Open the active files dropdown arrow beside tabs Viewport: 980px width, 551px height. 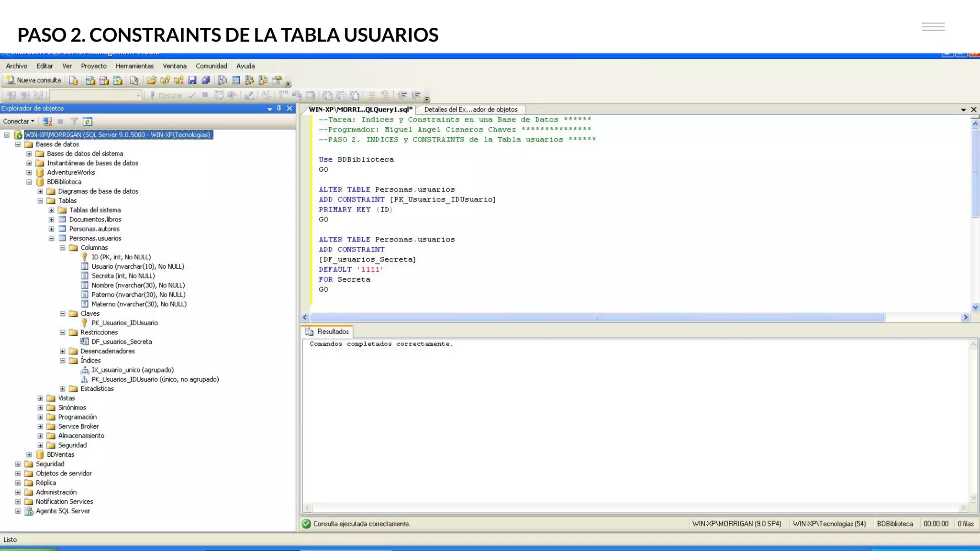click(x=963, y=110)
